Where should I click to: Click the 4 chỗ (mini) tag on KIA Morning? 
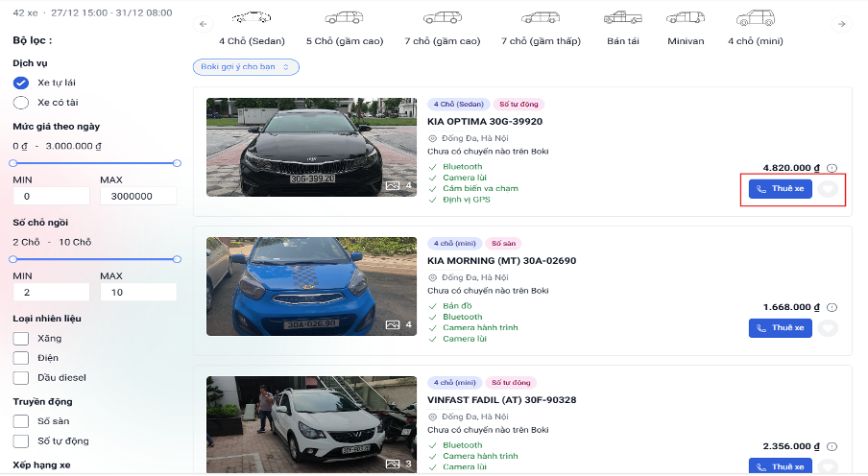(x=454, y=244)
